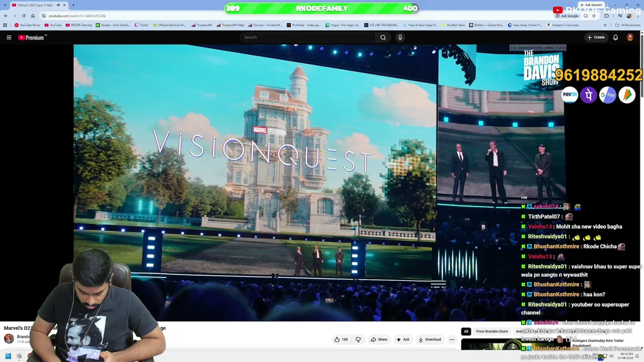Expand the hidden bookmarks chevron

(x=605, y=25)
